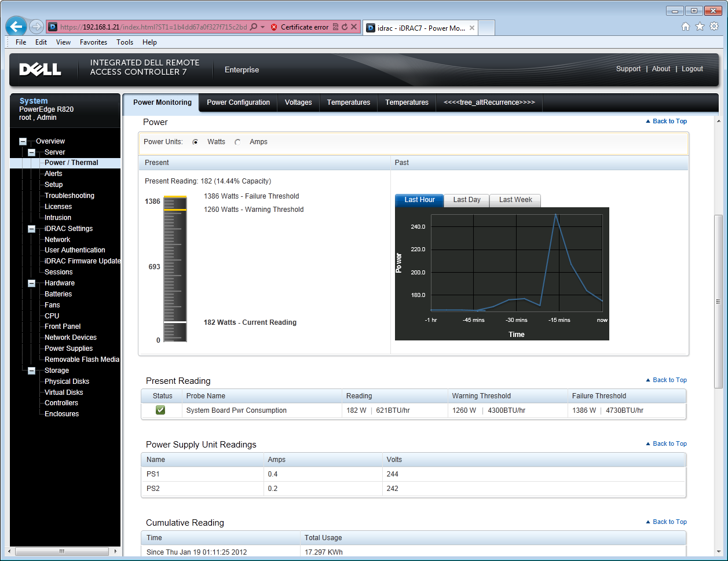Open the tree_altRecurrence tab

pos(489,102)
